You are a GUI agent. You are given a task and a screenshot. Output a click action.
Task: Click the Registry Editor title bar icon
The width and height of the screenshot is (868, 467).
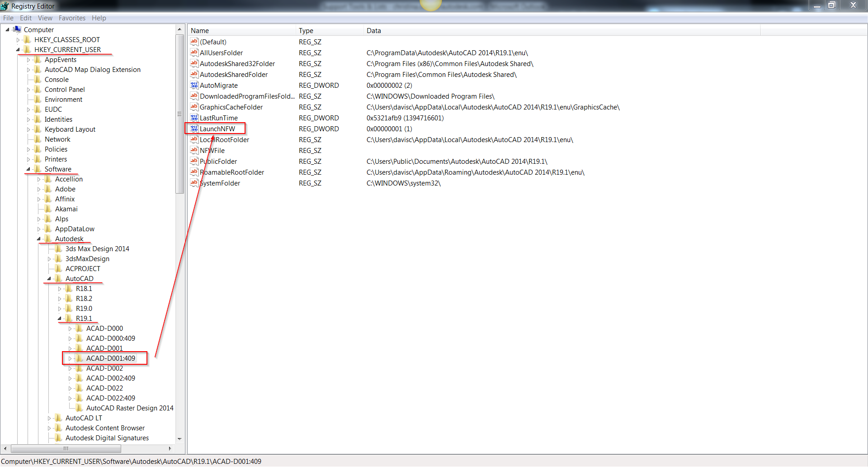coord(5,6)
